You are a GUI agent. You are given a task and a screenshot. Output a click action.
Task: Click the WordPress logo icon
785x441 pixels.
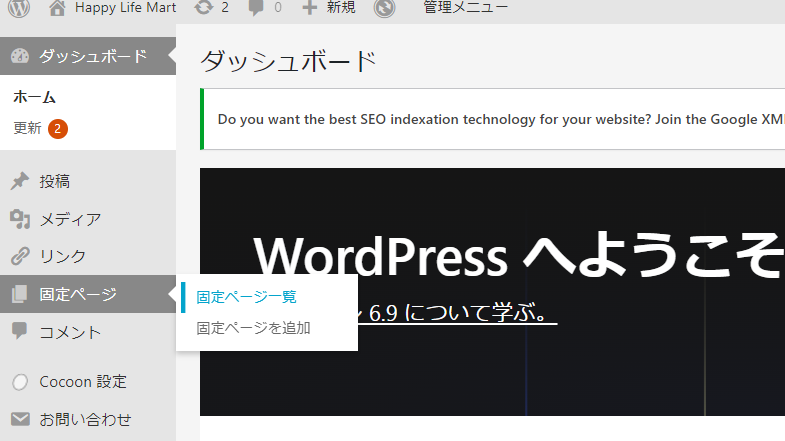coord(20,8)
